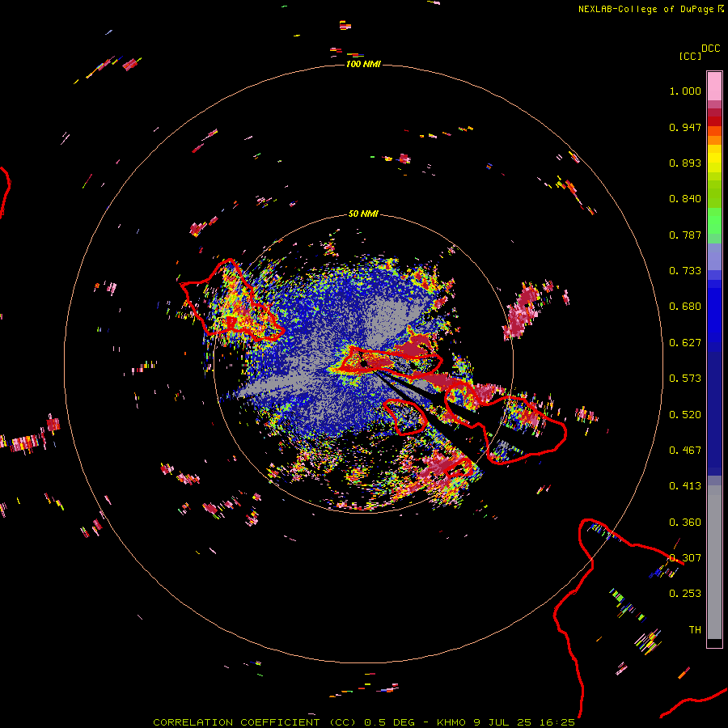Image resolution: width=728 pixels, height=728 pixels.
Task: Click the 50 NMI range ring label
Action: 363,214
